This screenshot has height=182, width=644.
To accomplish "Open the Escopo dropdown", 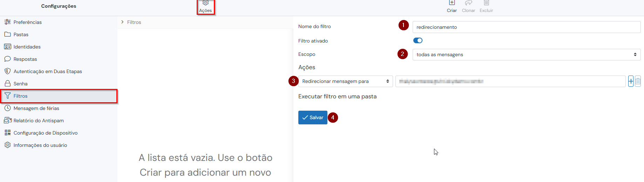I will click(x=526, y=54).
